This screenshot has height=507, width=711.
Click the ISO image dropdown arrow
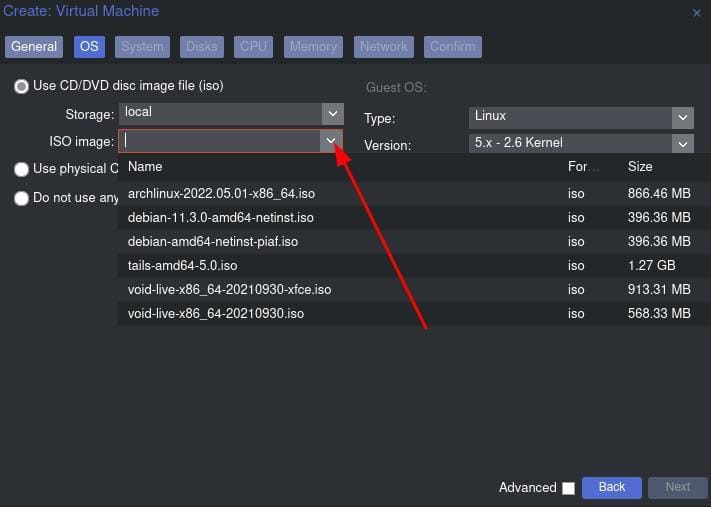point(331,141)
